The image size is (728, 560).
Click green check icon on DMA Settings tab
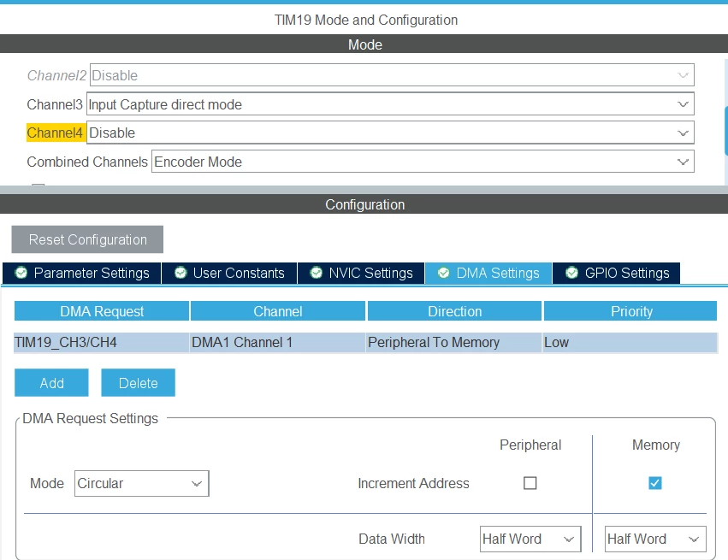click(443, 273)
